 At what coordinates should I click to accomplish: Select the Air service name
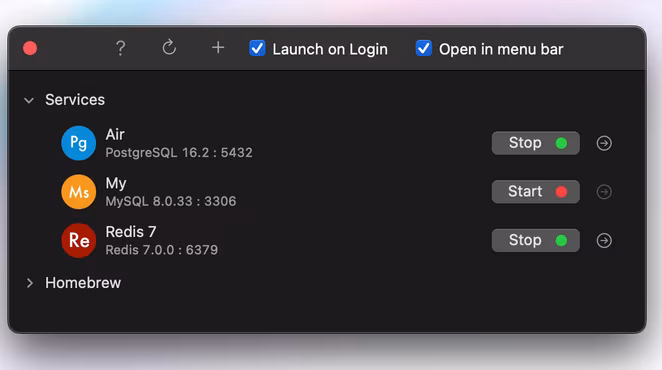click(x=115, y=135)
